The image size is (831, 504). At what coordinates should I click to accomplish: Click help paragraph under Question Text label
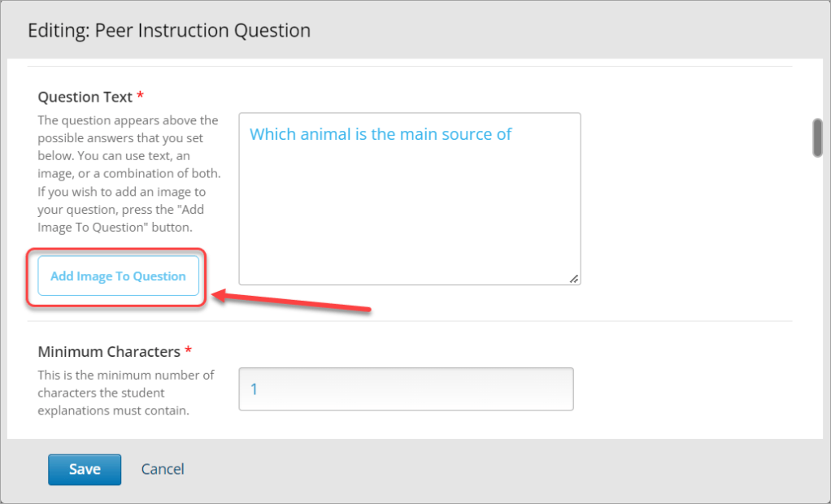(x=128, y=174)
